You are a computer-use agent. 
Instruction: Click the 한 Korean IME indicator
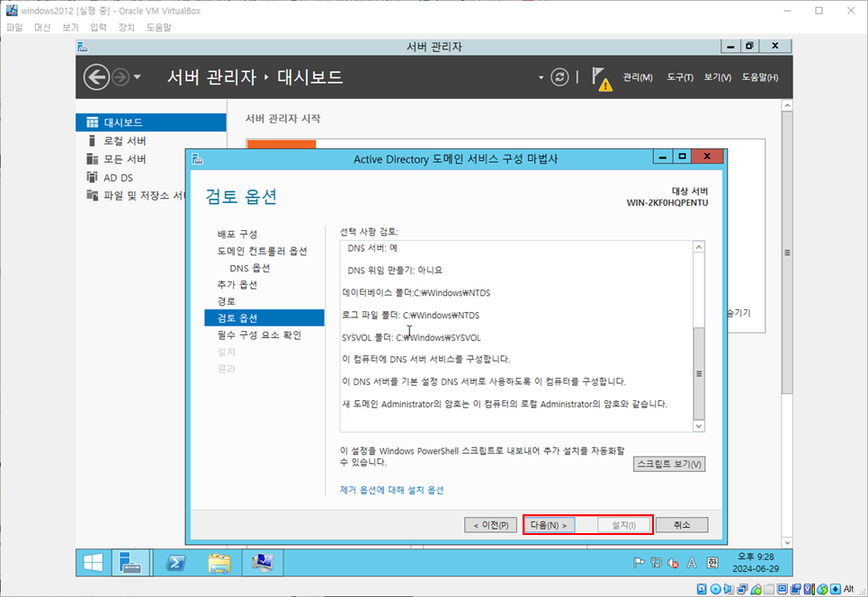711,563
